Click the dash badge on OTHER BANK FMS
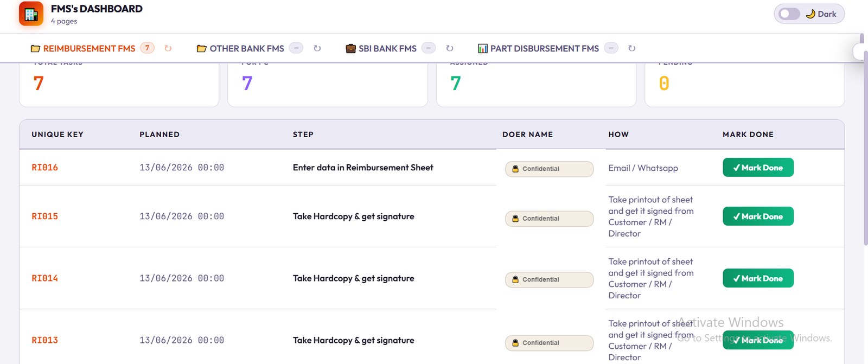This screenshot has height=364, width=868. pos(296,48)
